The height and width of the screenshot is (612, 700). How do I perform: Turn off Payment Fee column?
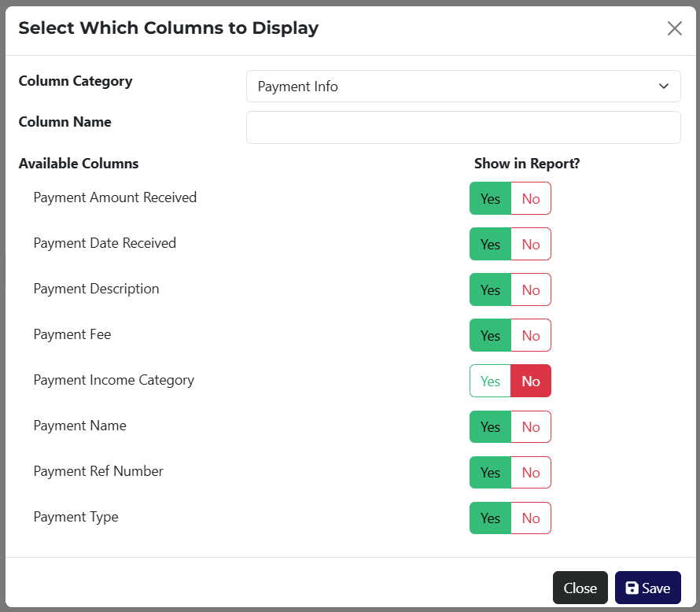(x=531, y=335)
